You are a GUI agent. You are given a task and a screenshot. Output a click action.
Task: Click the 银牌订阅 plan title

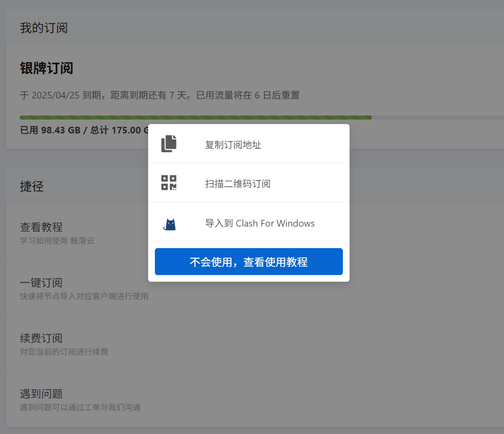point(47,69)
